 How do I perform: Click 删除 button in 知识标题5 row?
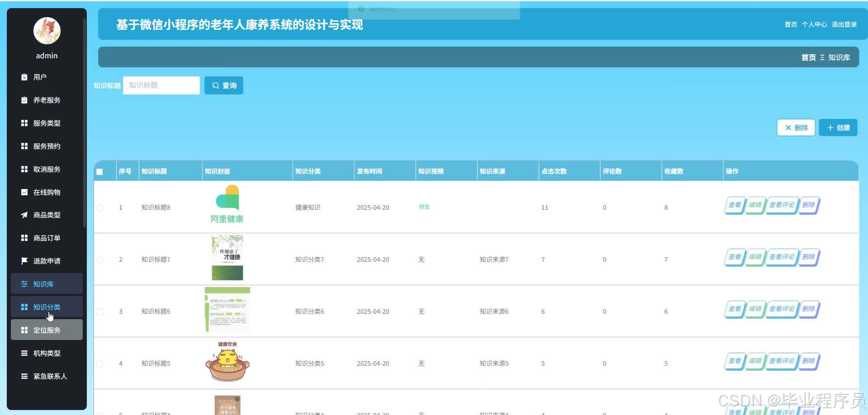pos(809,361)
